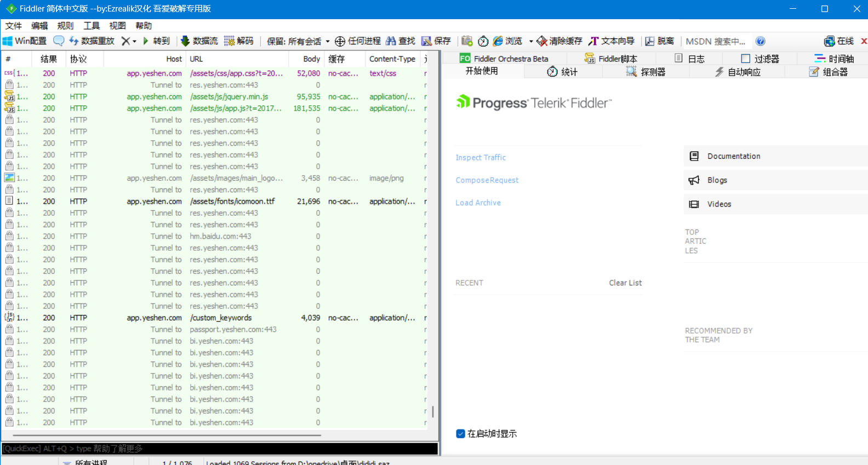Switch to the Composer (组合器) tab
Viewport: 868px width, 465px height.
tap(829, 72)
